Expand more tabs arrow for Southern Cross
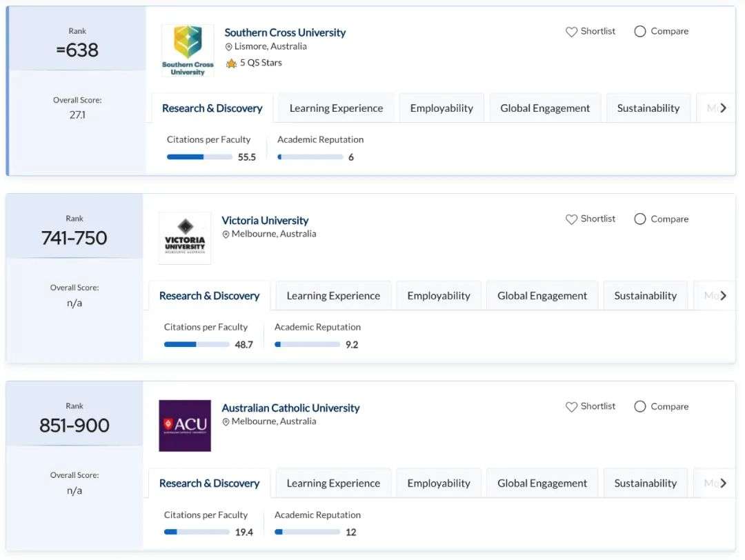 [x=723, y=108]
